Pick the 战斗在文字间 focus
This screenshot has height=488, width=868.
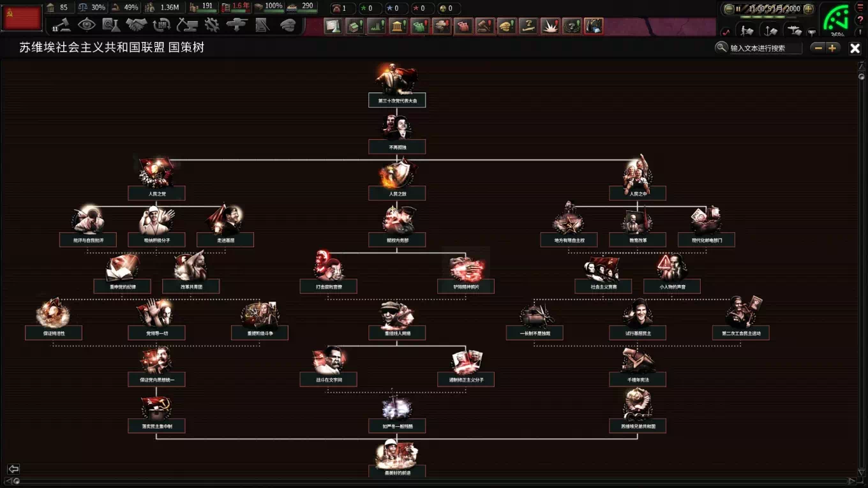[329, 380]
